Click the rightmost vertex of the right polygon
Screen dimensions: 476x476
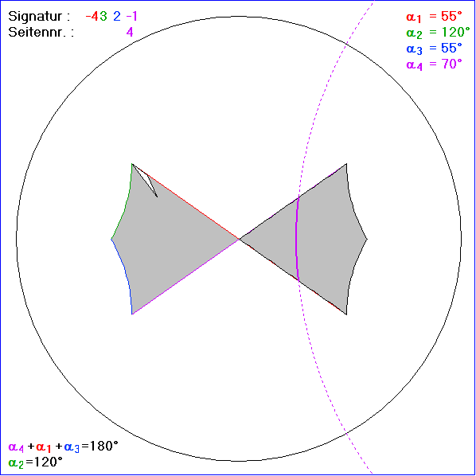367,240
